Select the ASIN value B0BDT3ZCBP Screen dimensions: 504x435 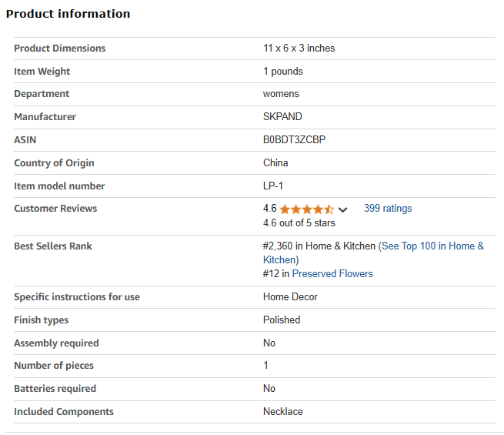point(294,139)
